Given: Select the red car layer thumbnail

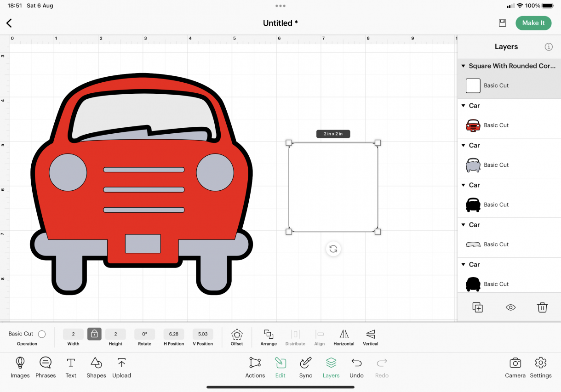Looking at the screenshot, I should click(473, 125).
